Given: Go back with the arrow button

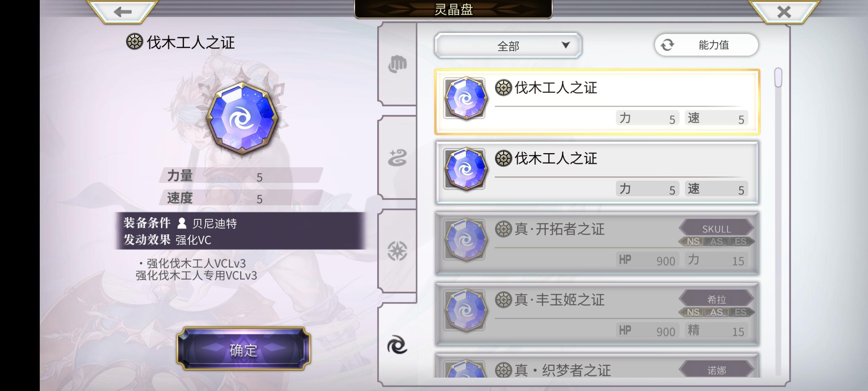Looking at the screenshot, I should (x=122, y=12).
